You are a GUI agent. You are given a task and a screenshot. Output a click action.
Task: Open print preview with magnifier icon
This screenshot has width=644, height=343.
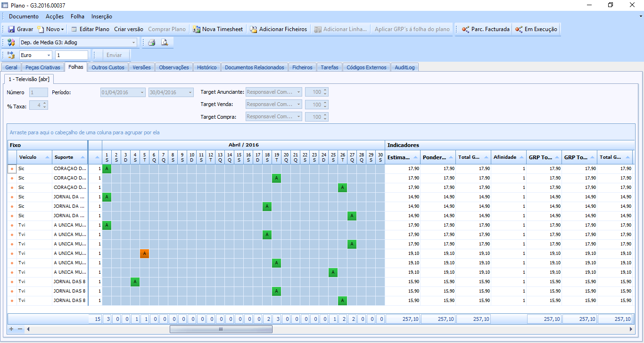(165, 42)
